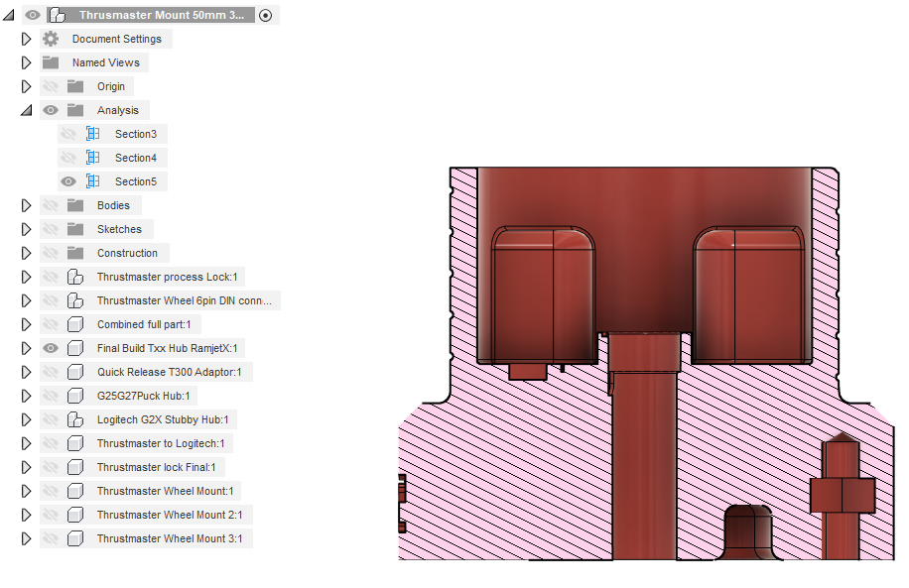Viewport: 909px width, 588px height.
Task: Click the Thrustmaster lock Final component icon
Action: tap(75, 466)
